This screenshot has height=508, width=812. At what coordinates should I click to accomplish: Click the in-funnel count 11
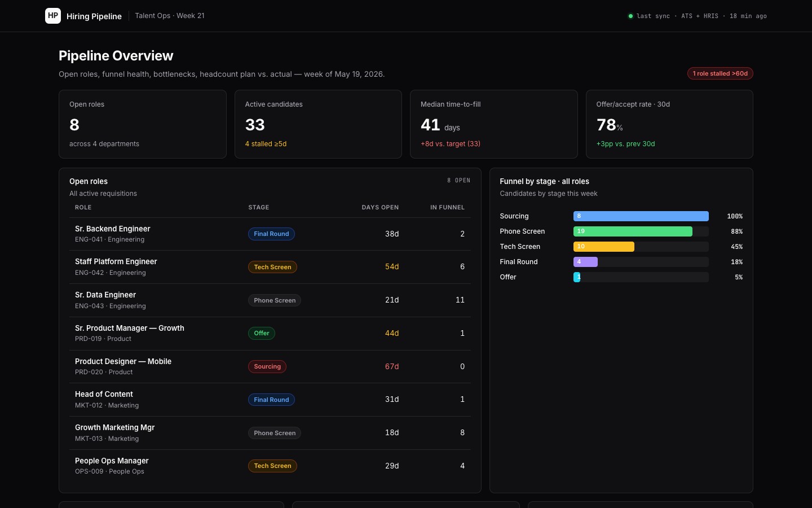[x=460, y=300]
